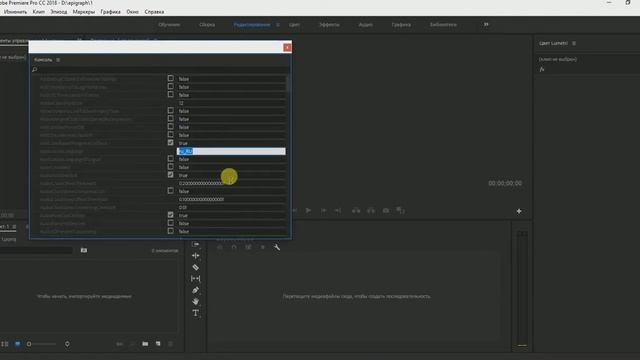This screenshot has width=640, height=360.
Task: Click the find-in-bin icon beside Project search
Action: point(84,250)
